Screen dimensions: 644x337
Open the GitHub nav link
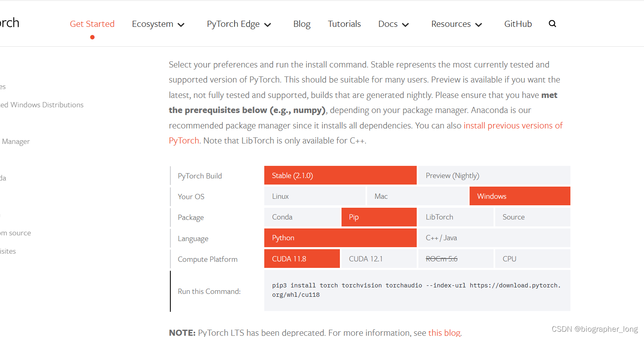518,24
